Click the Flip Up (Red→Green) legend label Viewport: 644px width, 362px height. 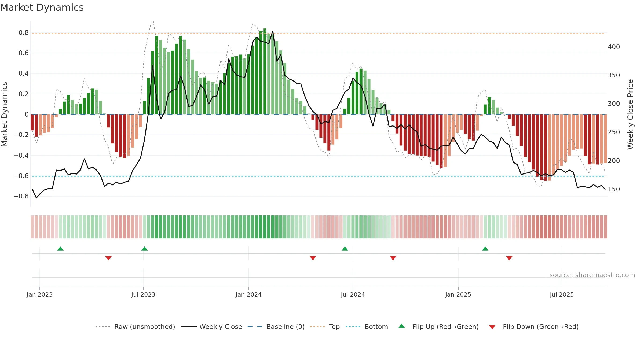[445, 327]
